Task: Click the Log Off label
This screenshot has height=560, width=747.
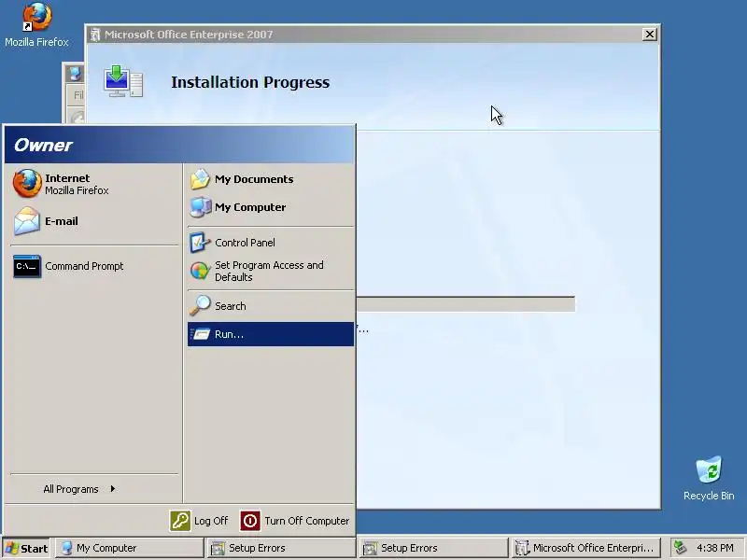Action: [x=211, y=521]
